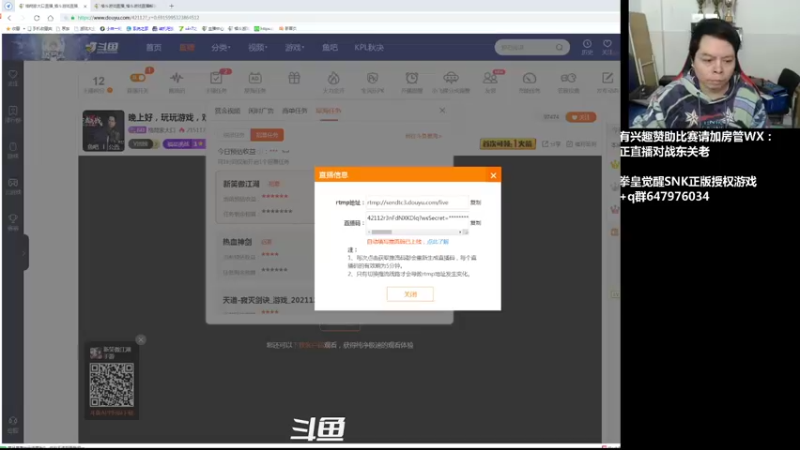
Task: Open the 热血神剑 task card
Action: [x=265, y=256]
